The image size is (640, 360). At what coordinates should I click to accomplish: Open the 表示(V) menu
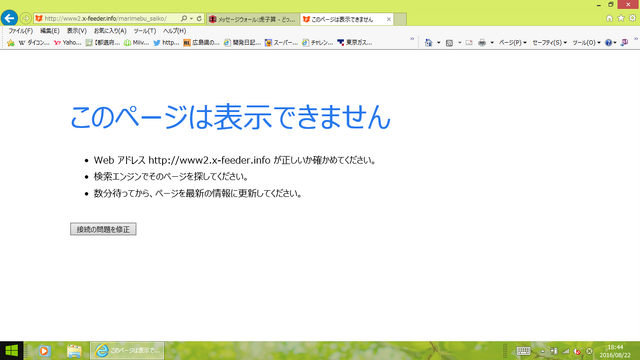[x=77, y=31]
